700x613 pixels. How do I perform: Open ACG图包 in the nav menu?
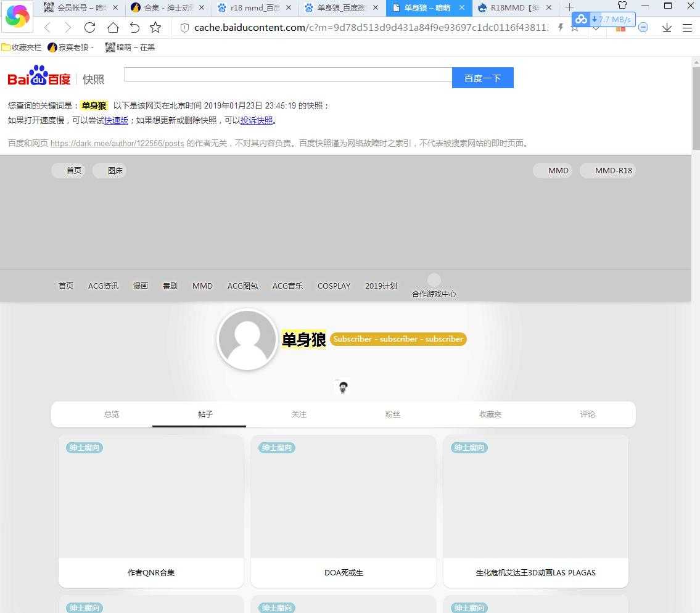[242, 286]
